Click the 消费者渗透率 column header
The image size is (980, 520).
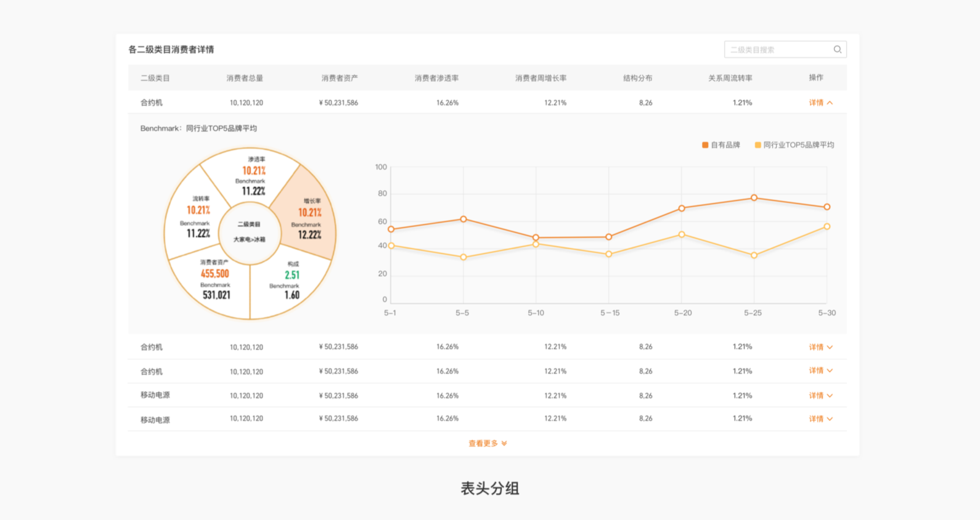click(436, 78)
